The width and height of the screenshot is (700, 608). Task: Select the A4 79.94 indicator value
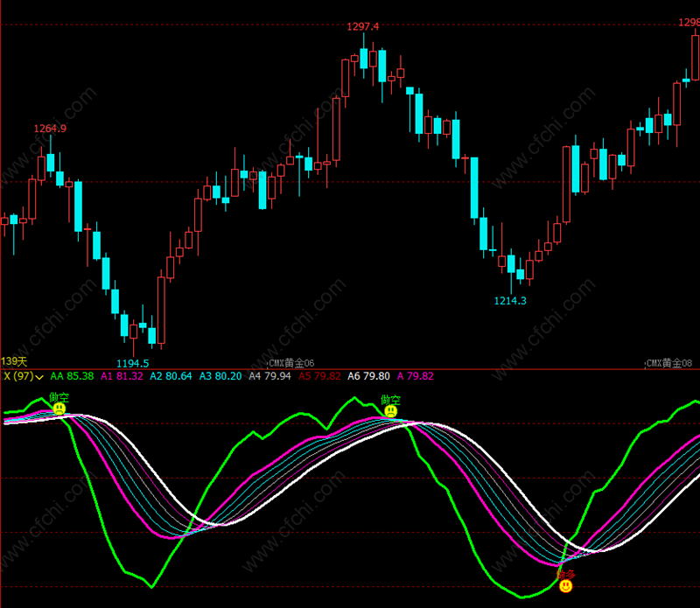(x=269, y=376)
